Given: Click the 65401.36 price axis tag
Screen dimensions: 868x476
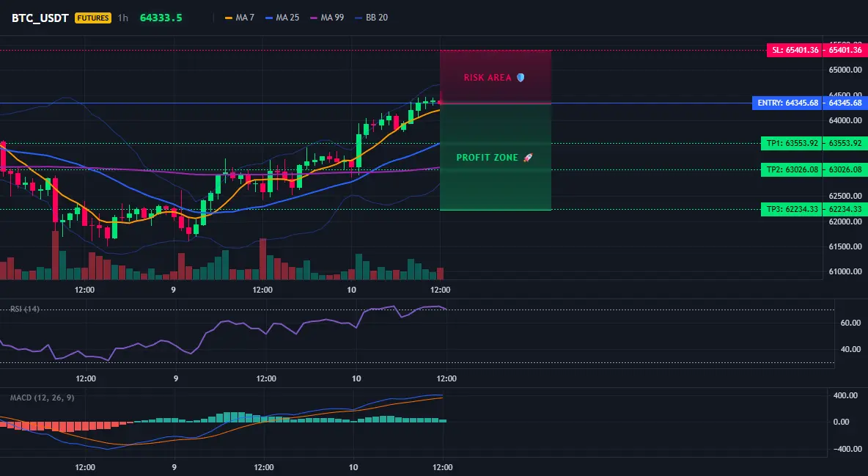Looking at the screenshot, I should pos(845,50).
